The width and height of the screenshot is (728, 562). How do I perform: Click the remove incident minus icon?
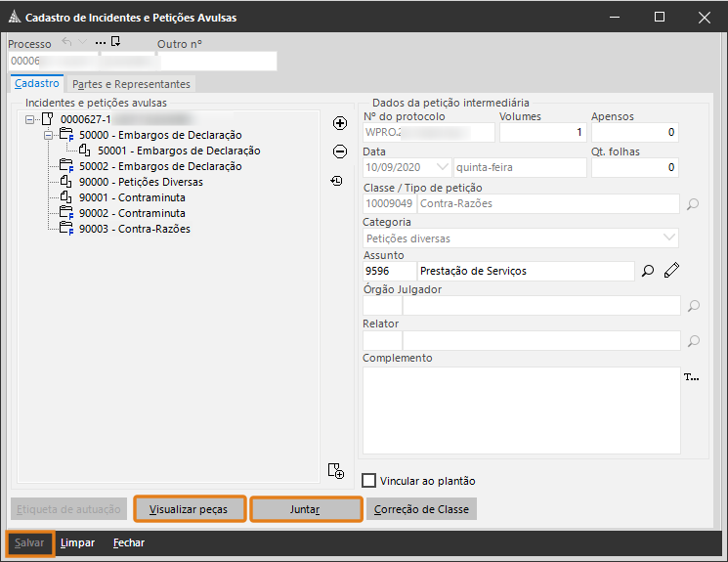point(340,151)
